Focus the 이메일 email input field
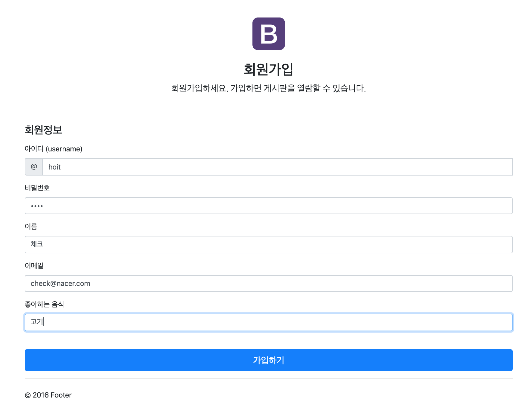This screenshot has height=412, width=532. pyautogui.click(x=268, y=284)
